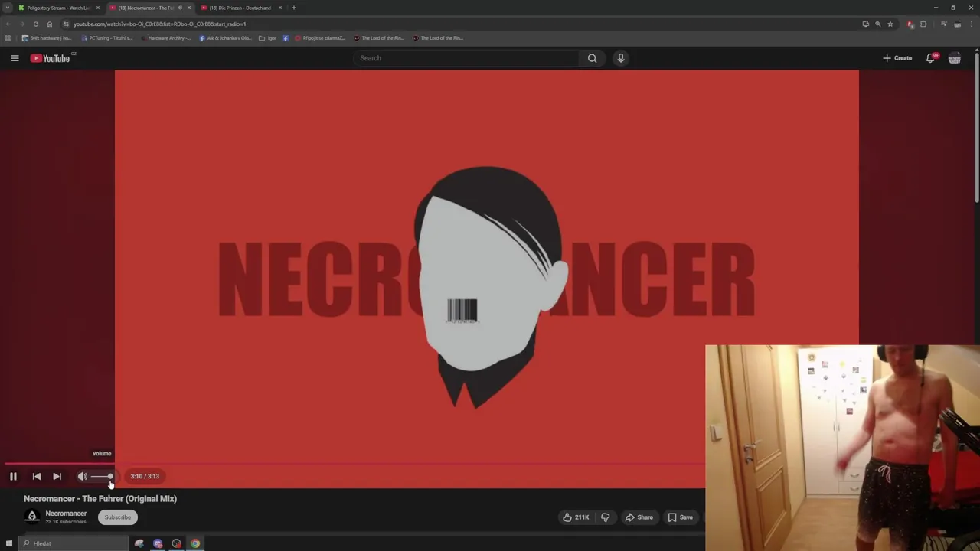The width and height of the screenshot is (980, 551).
Task: Click the Hledat taskbar search box
Action: (x=73, y=543)
